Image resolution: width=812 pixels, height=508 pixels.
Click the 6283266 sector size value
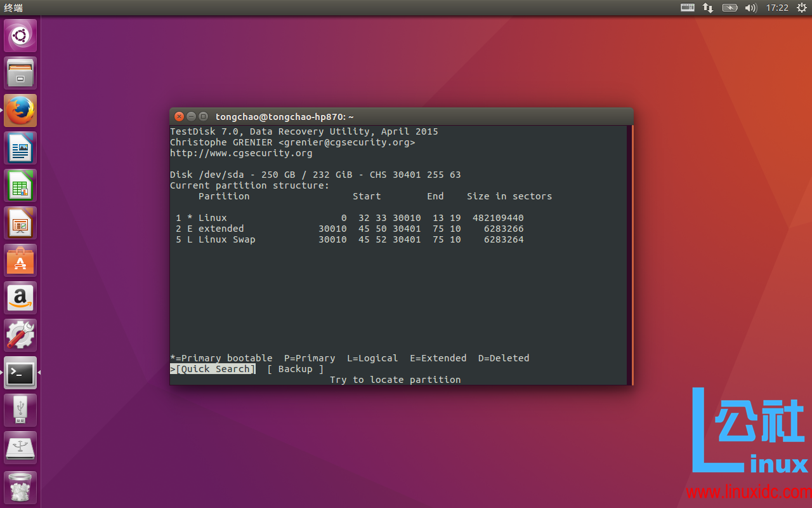[x=504, y=229]
